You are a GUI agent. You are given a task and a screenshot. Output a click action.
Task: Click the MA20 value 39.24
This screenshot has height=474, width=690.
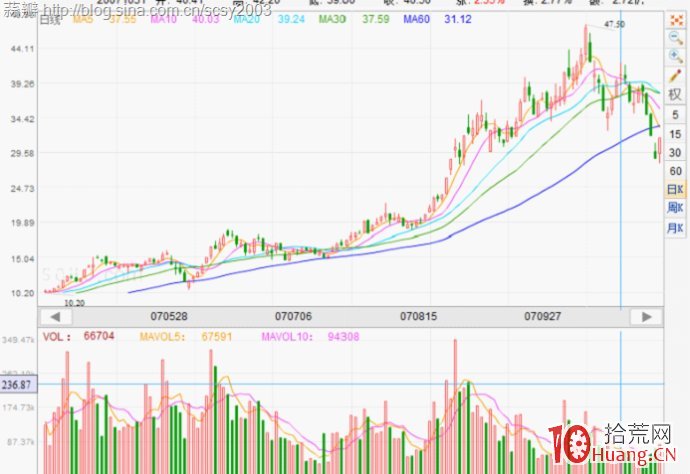291,19
